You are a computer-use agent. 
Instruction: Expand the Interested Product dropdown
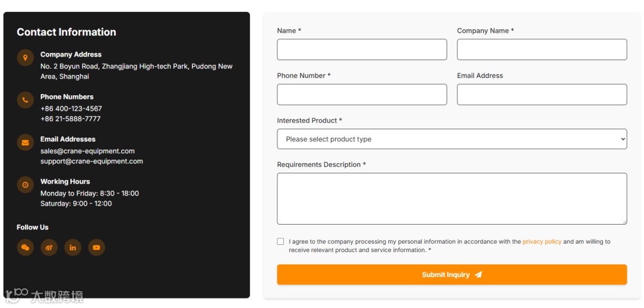click(x=451, y=139)
